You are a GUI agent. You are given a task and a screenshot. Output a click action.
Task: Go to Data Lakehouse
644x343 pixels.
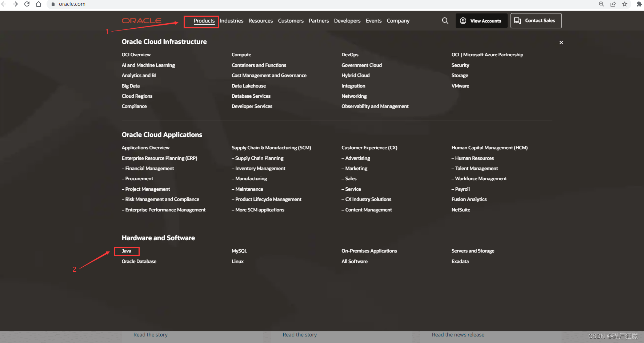click(x=249, y=86)
